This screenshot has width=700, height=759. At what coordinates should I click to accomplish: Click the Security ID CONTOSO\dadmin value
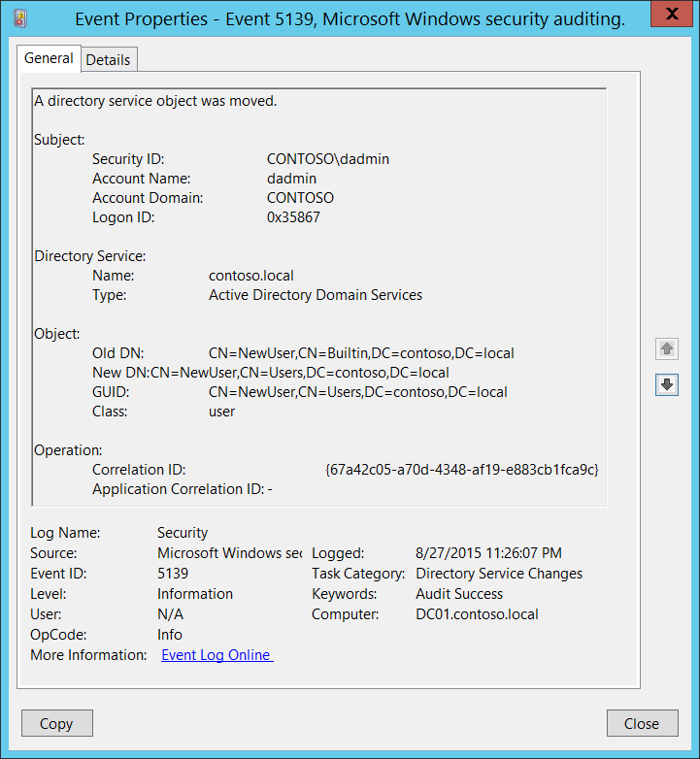tap(328, 159)
